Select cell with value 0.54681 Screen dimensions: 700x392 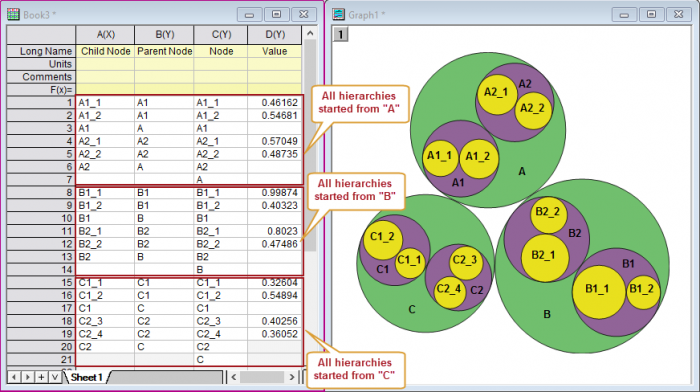pyautogui.click(x=275, y=116)
